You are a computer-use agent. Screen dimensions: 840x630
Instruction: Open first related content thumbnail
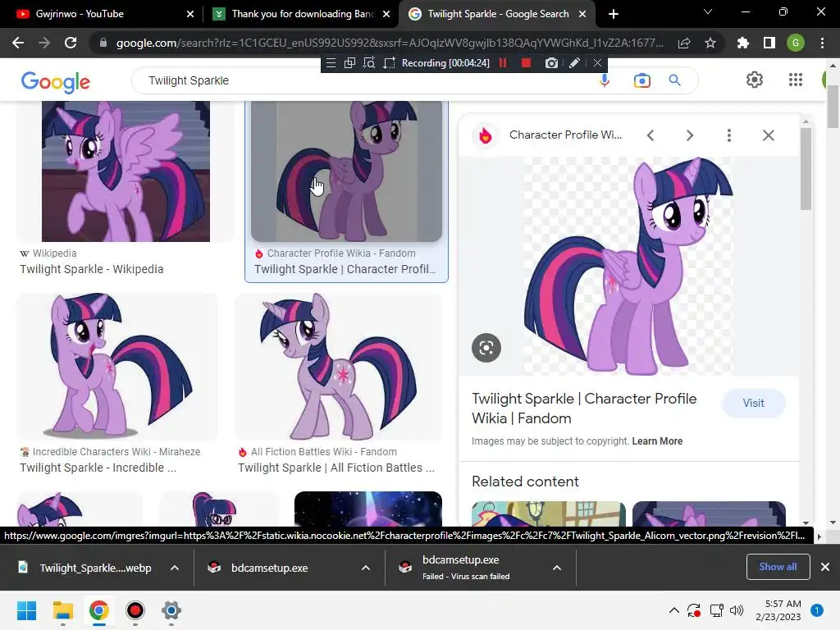click(549, 514)
